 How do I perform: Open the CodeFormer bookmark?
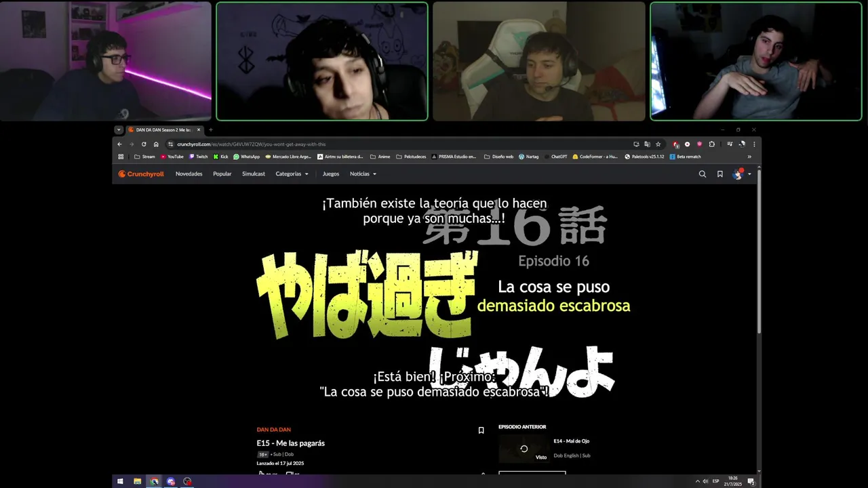(x=595, y=157)
